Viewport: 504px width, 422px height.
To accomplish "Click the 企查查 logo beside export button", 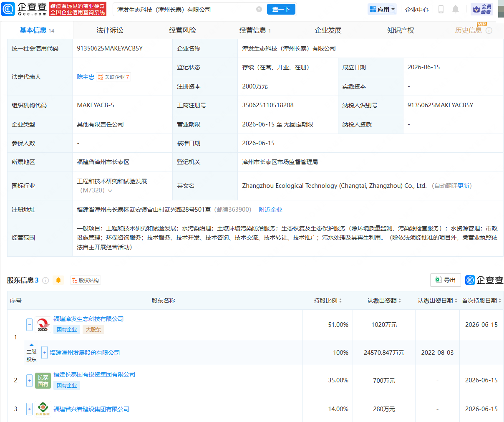I will (x=484, y=280).
